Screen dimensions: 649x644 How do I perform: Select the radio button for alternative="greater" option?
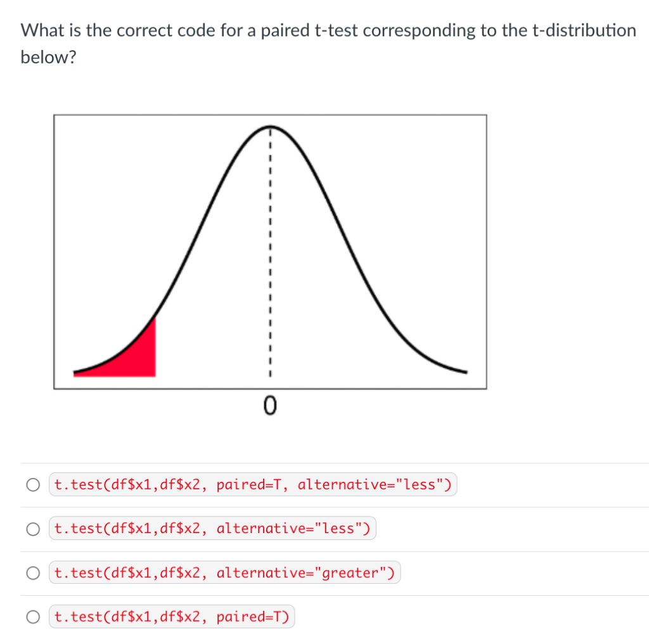click(x=32, y=572)
